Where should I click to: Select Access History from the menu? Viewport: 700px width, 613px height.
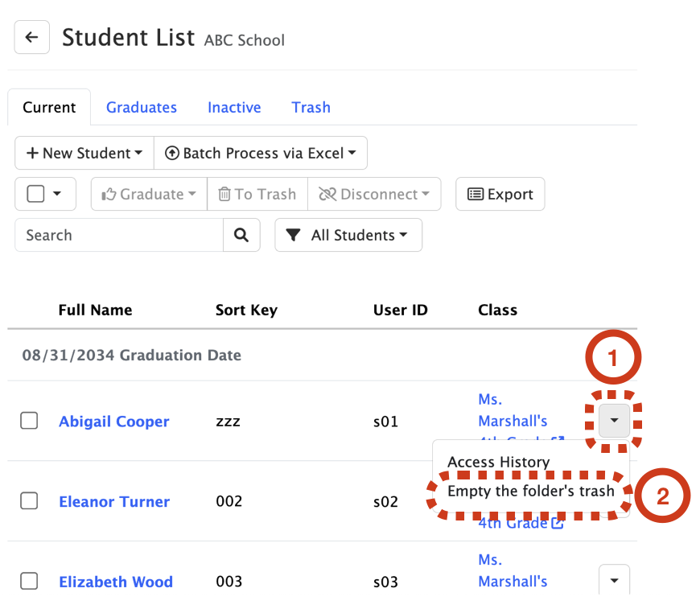498,462
